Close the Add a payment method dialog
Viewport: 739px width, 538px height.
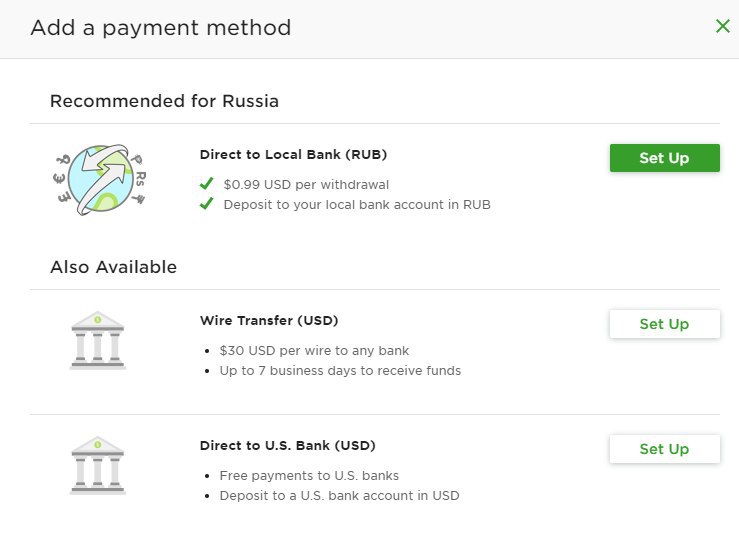(723, 26)
